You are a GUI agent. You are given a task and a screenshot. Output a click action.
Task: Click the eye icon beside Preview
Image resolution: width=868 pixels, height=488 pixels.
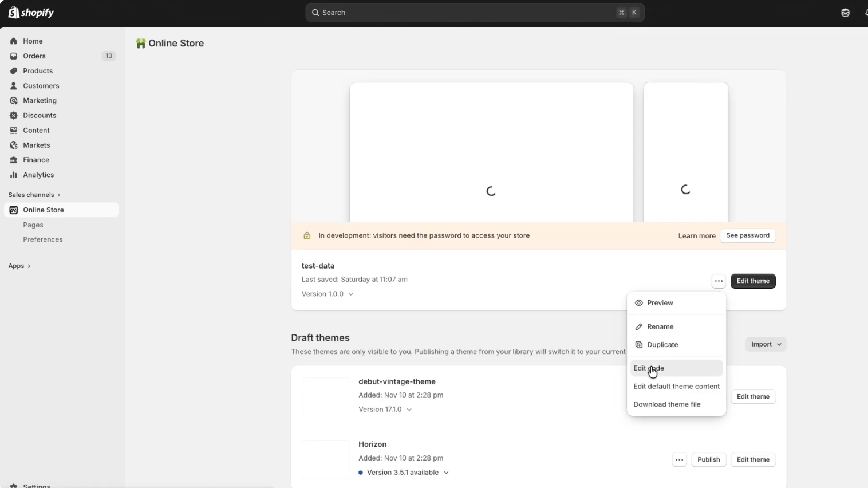click(639, 303)
